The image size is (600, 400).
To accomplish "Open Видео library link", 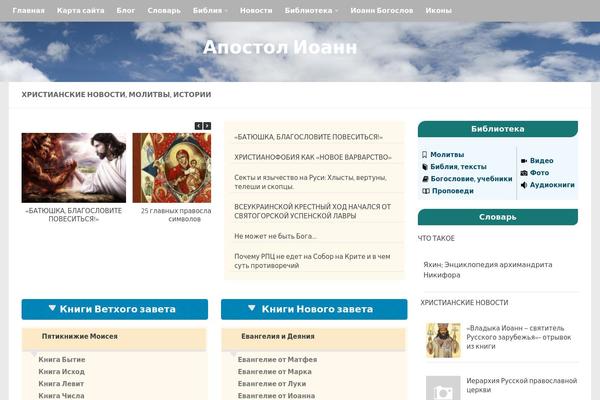I will coord(541,161).
